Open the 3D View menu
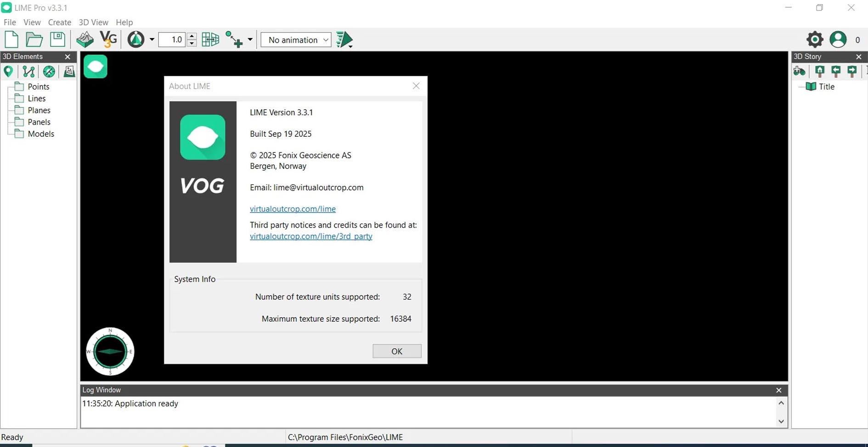 93,22
